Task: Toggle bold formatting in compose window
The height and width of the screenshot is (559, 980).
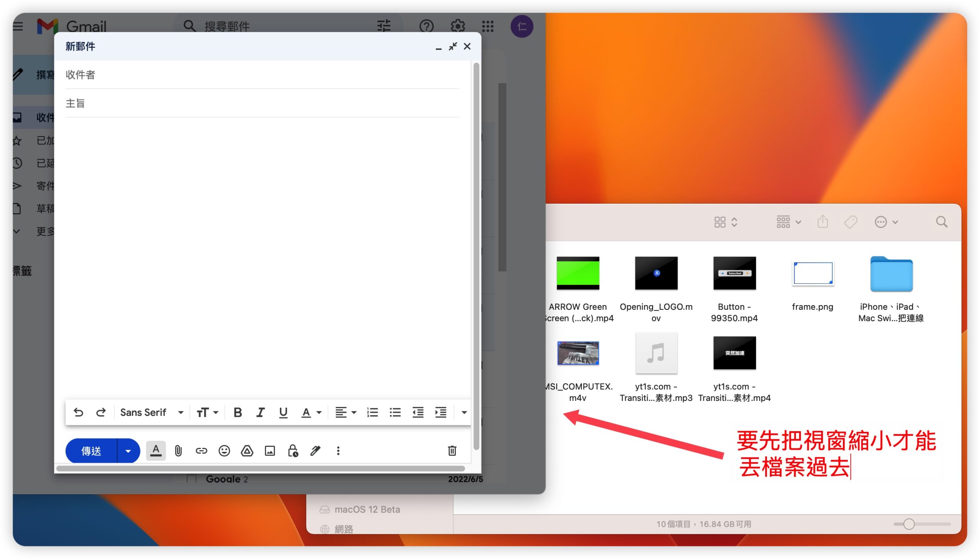Action: (238, 412)
